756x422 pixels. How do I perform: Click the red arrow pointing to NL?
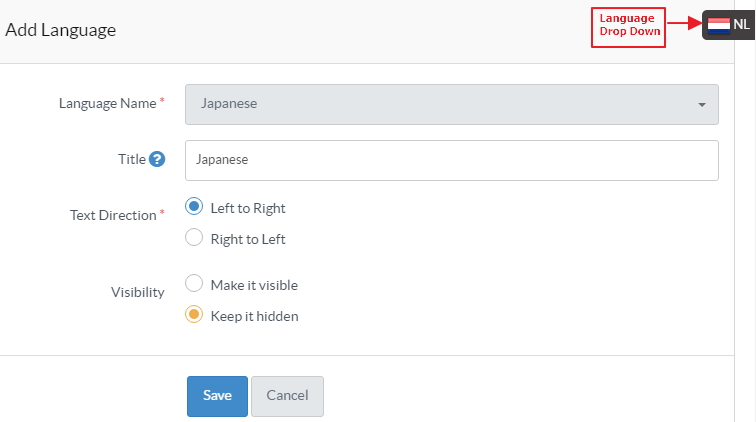684,23
